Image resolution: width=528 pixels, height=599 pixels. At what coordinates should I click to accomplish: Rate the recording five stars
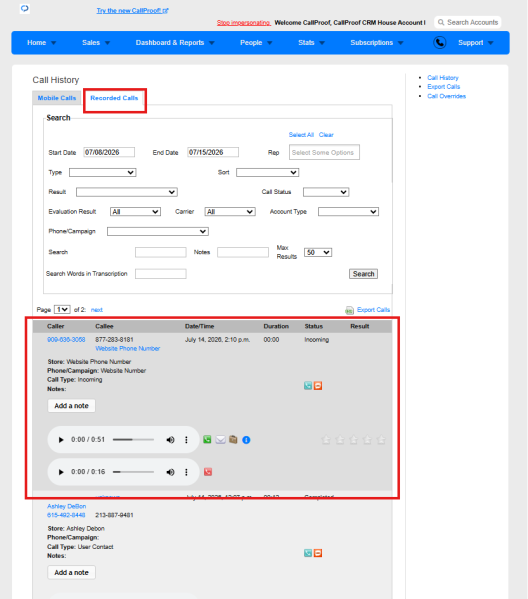(381, 440)
